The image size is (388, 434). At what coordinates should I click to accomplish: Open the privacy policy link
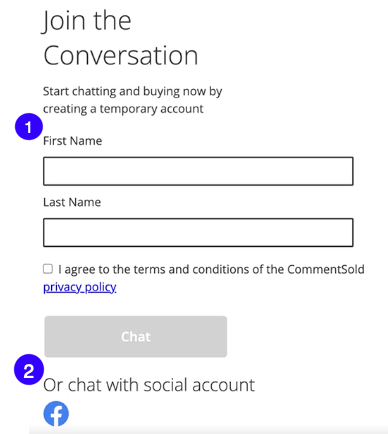(80, 287)
